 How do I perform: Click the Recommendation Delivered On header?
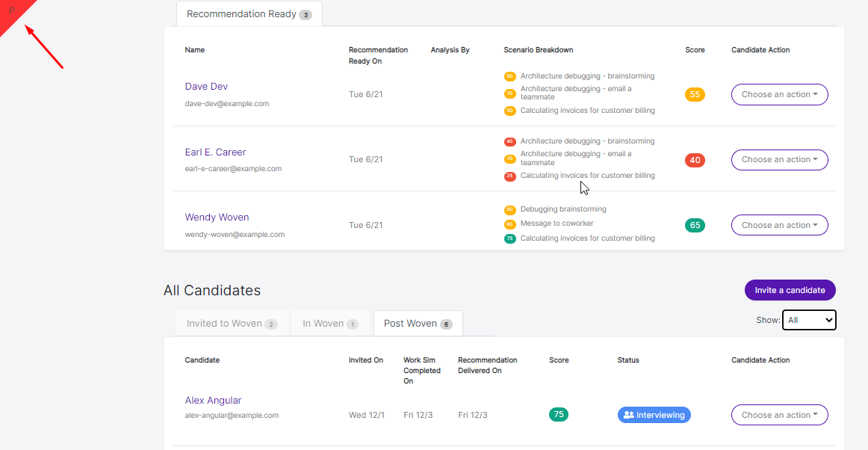488,366
